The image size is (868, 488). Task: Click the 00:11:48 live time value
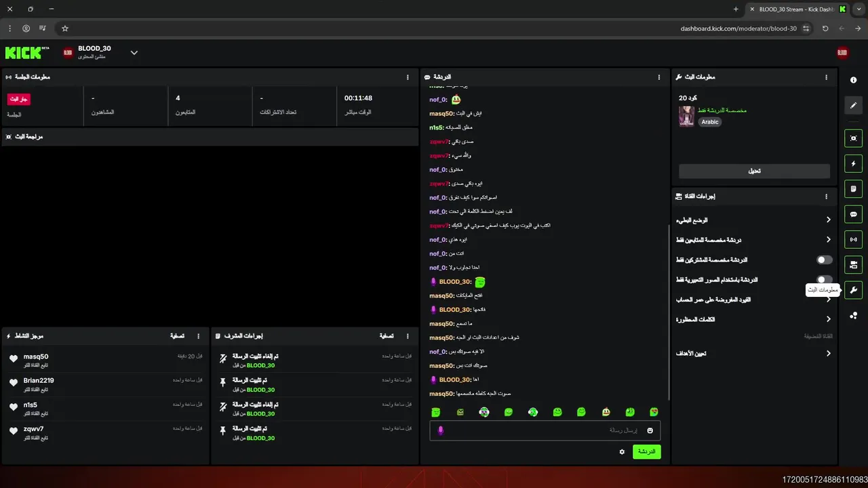pos(358,98)
